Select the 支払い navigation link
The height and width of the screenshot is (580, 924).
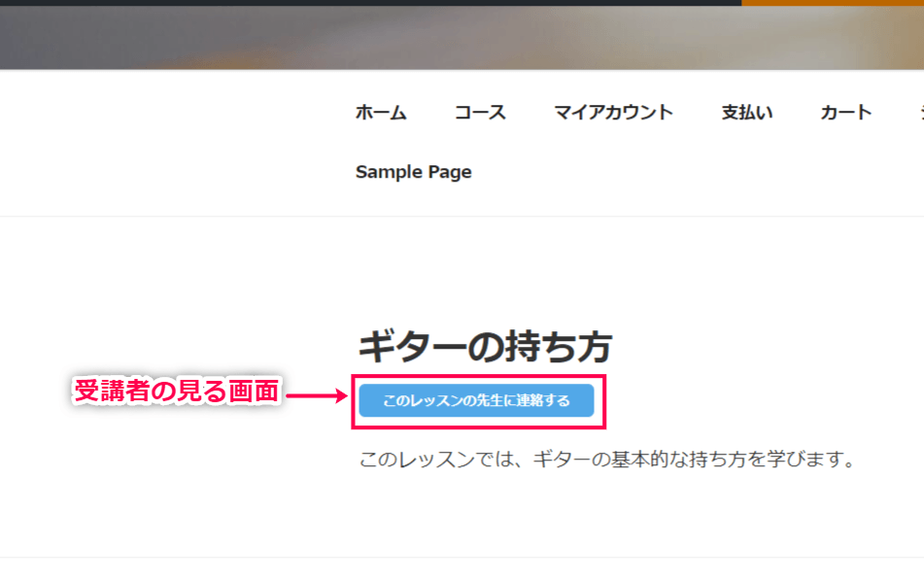[746, 112]
